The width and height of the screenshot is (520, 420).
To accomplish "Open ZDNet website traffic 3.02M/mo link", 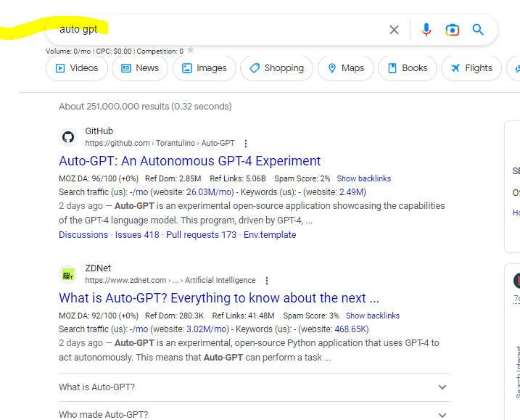I will pyautogui.click(x=207, y=329).
